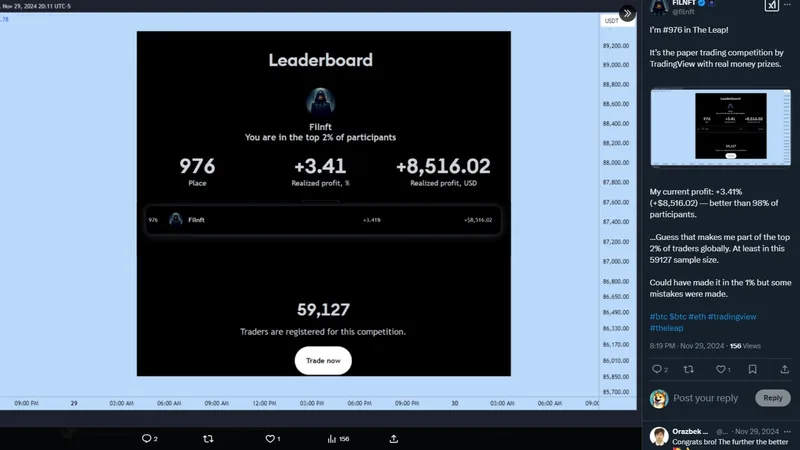
Task: Click the '12:00 PM' time axis label
Action: click(264, 403)
